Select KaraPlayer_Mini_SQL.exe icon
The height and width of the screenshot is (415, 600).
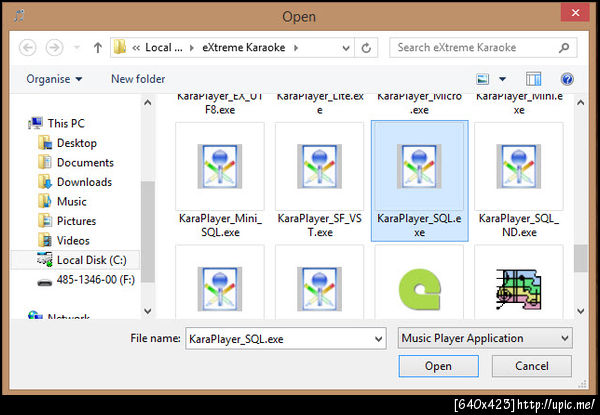click(220, 166)
